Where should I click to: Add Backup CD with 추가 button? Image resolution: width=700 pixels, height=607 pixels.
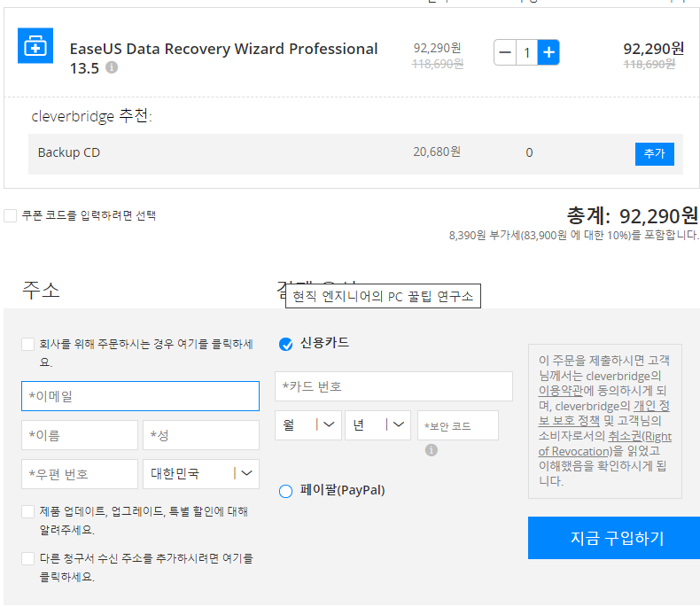tap(655, 154)
